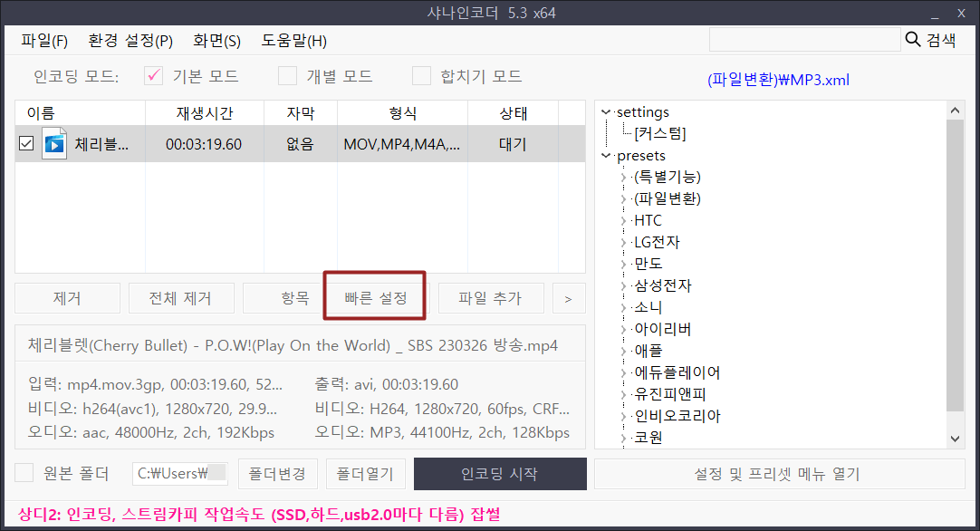Viewport: 980px width, 531px height.
Task: Click the 자막 column header
Action: click(x=301, y=113)
